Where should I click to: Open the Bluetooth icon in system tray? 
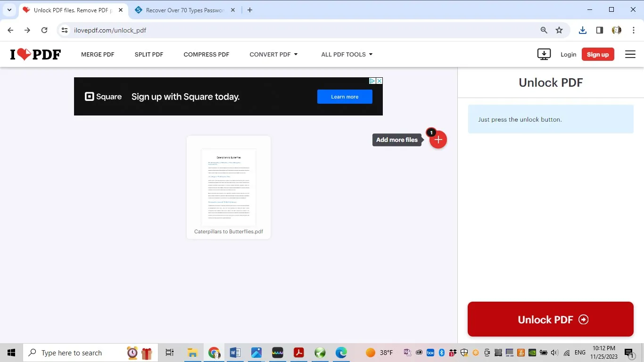coord(441,353)
